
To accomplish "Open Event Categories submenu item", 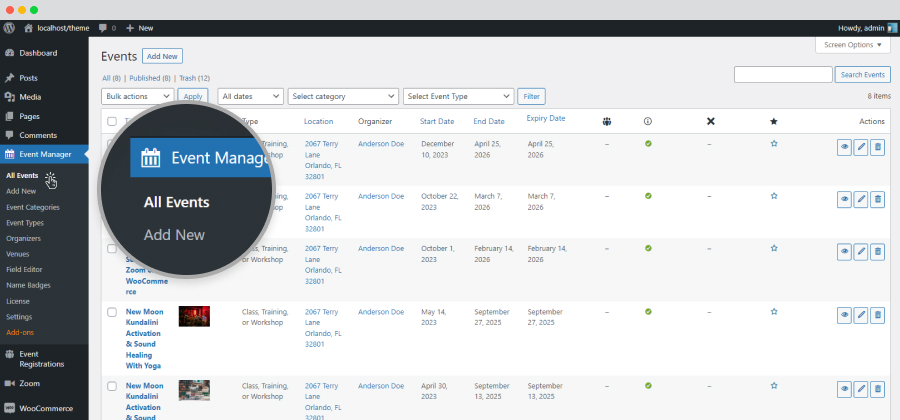I will point(33,207).
